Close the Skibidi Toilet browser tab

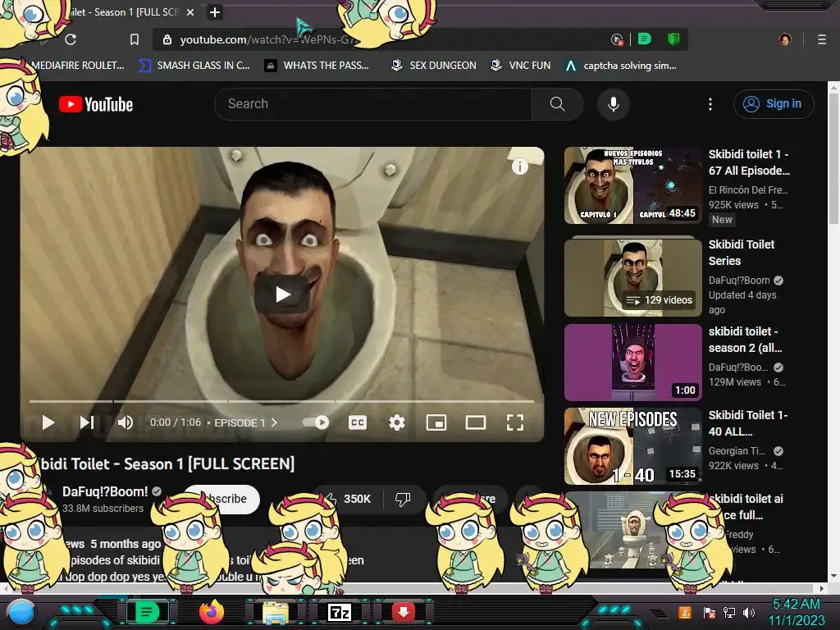(x=190, y=12)
